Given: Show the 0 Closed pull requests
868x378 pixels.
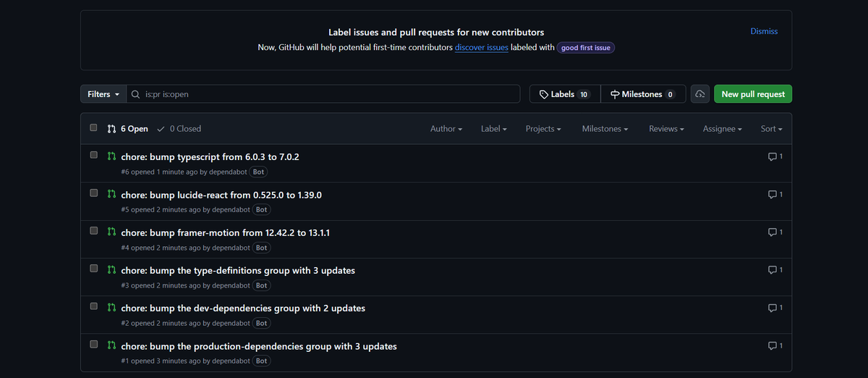Looking at the screenshot, I should pyautogui.click(x=179, y=129).
